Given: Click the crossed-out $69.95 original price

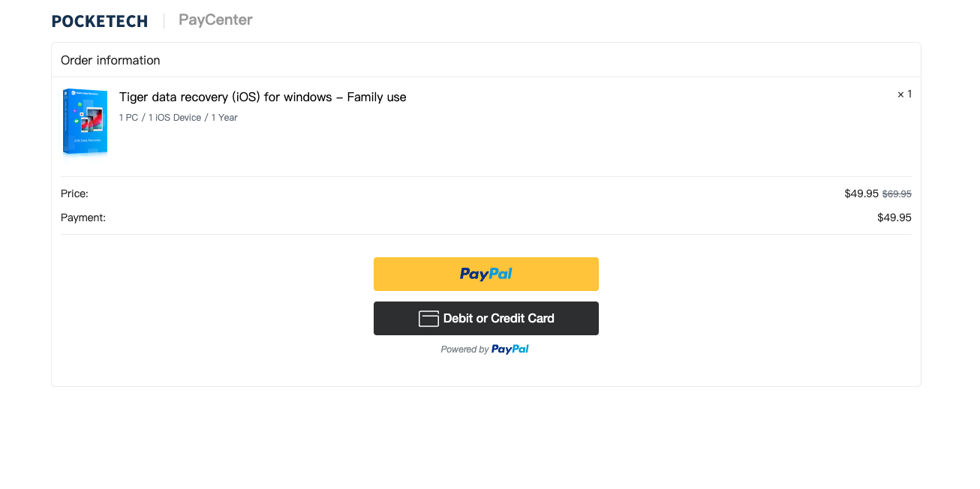Looking at the screenshot, I should (x=897, y=193).
